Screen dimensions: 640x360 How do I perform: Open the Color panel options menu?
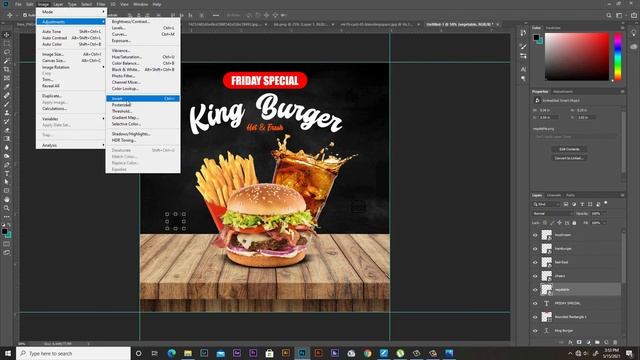click(622, 28)
